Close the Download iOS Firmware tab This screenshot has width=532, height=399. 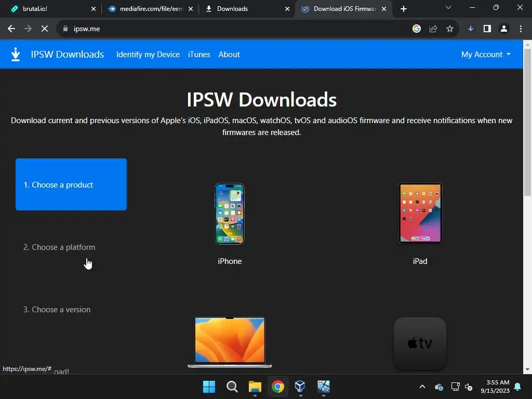click(x=384, y=9)
